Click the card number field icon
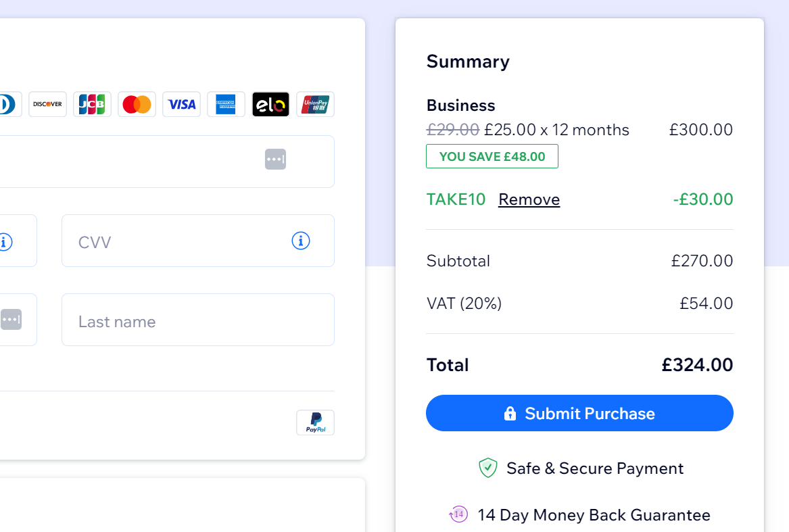 pyautogui.click(x=275, y=160)
